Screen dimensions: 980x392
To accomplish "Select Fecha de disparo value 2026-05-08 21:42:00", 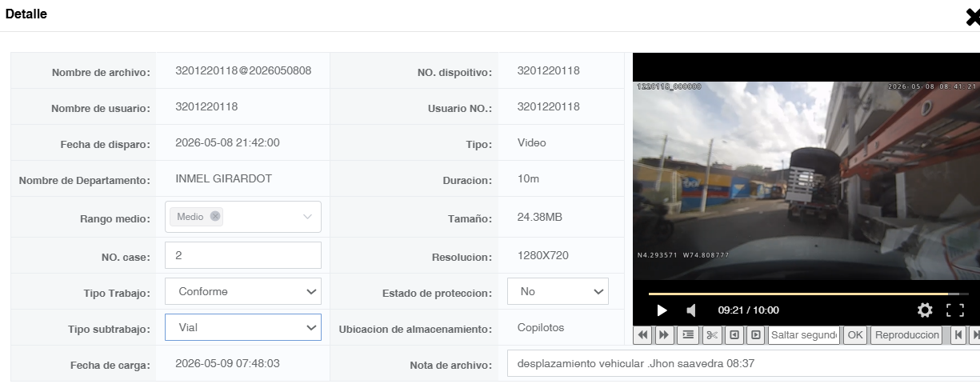I will (x=227, y=142).
